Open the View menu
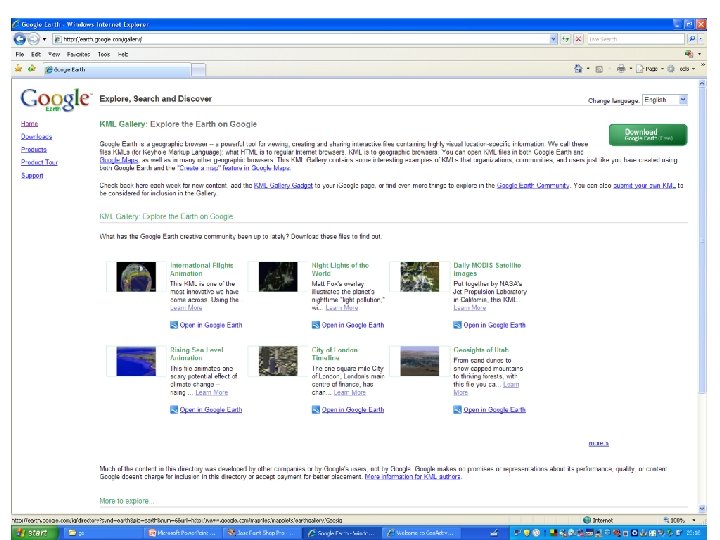The height and width of the screenshot is (540, 720). 54,54
